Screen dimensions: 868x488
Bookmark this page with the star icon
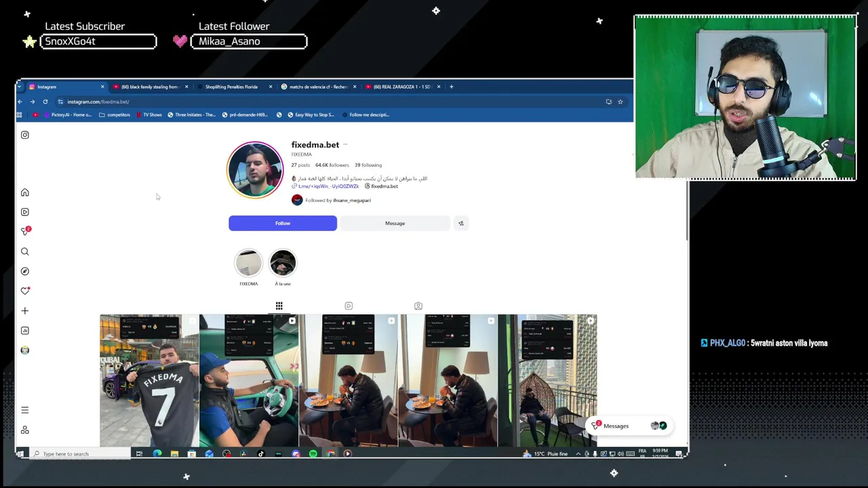point(620,102)
